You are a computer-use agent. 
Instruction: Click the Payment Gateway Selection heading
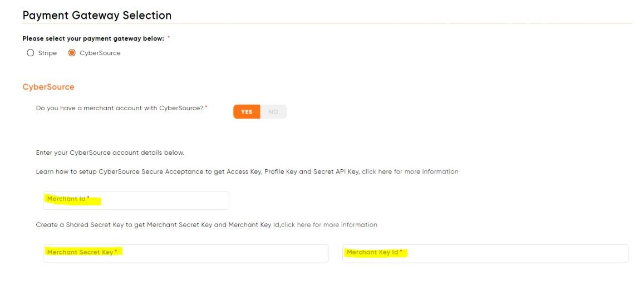[x=97, y=16]
